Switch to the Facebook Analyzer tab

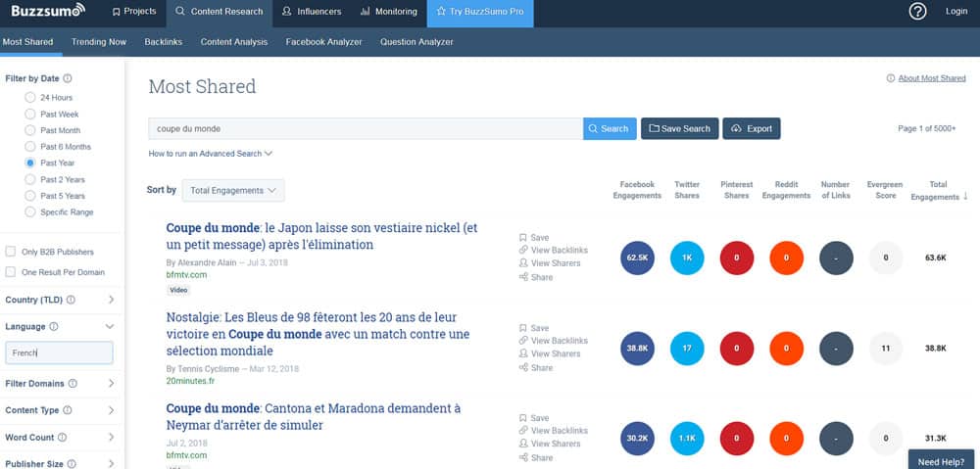pyautogui.click(x=323, y=42)
